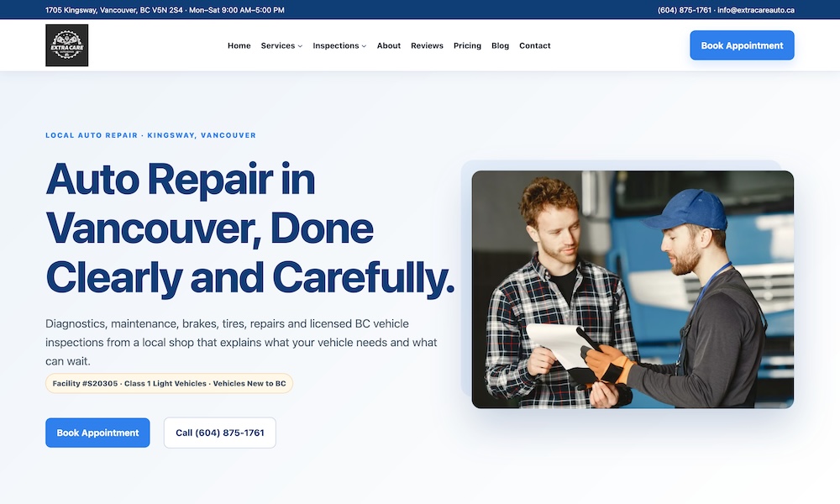Open the Home nav link
Screen dimensions: 840x504
tap(239, 45)
